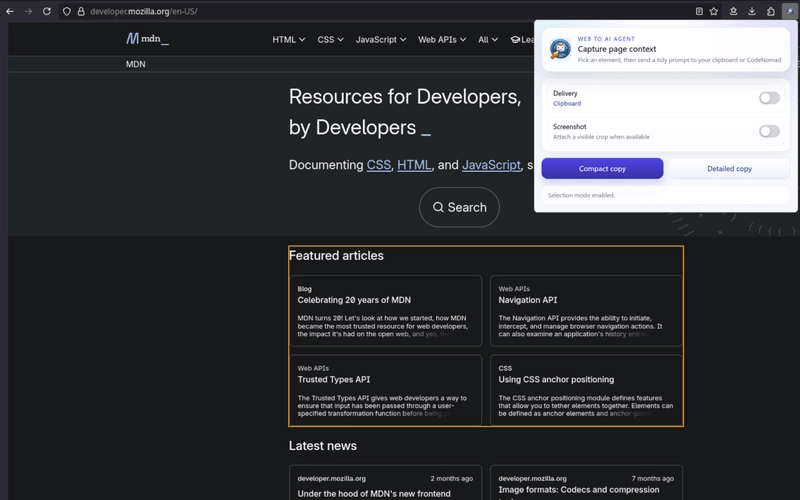
Task: Open Using CSS anchor positioning article
Action: point(556,380)
